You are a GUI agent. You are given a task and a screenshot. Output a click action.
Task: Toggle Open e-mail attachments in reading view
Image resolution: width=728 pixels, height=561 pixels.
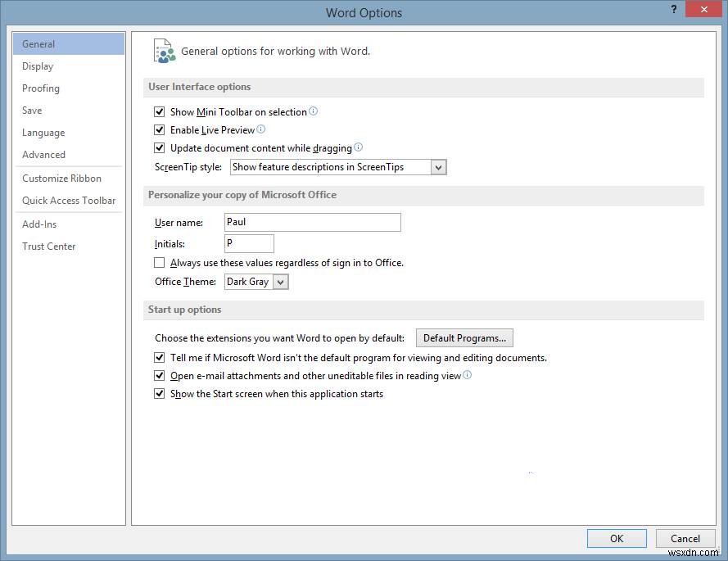pos(159,375)
